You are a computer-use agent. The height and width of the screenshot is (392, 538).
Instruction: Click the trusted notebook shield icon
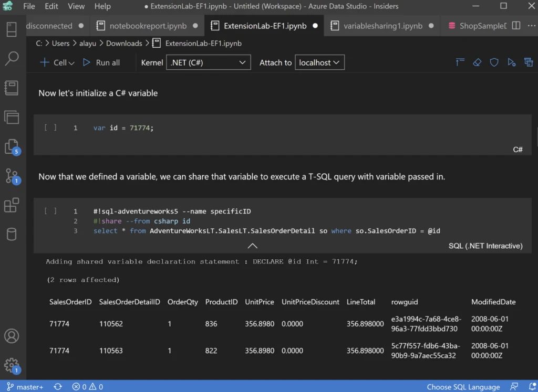point(494,62)
